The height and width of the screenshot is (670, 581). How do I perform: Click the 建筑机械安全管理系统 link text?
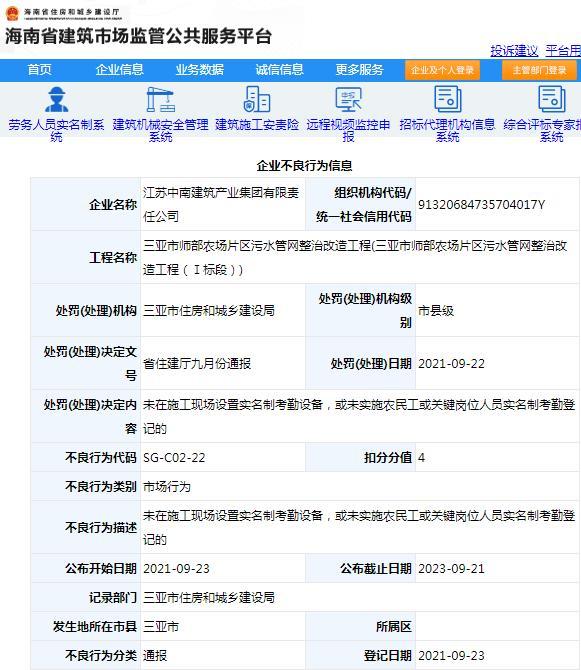click(x=161, y=131)
